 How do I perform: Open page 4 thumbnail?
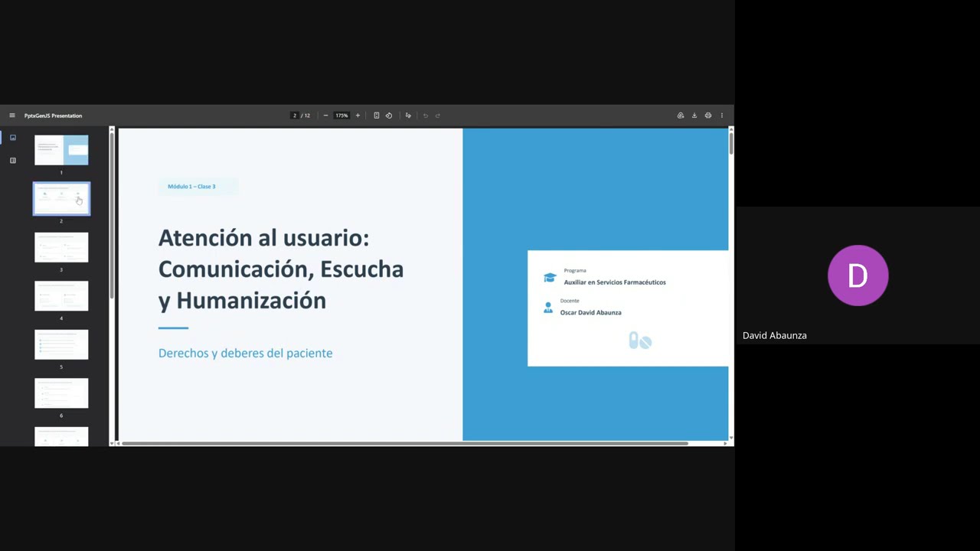61,296
